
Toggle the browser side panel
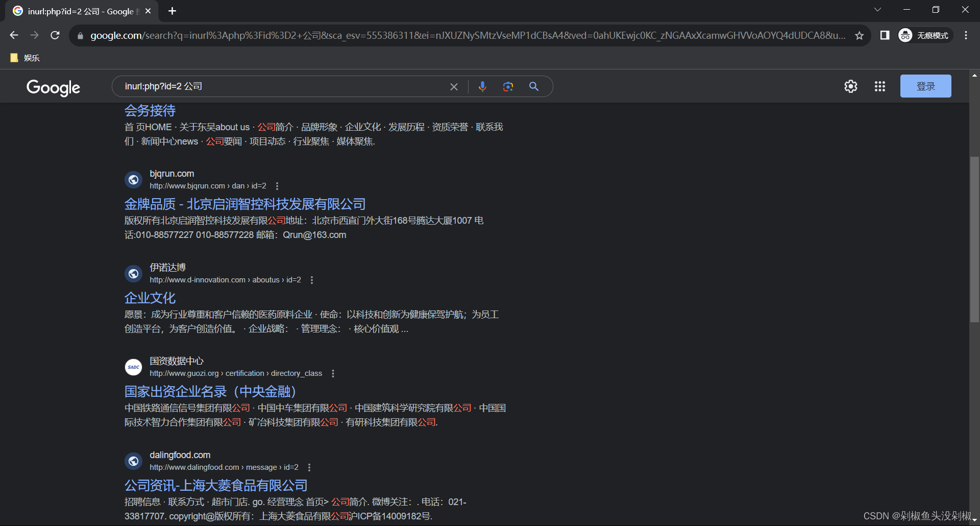coord(885,35)
